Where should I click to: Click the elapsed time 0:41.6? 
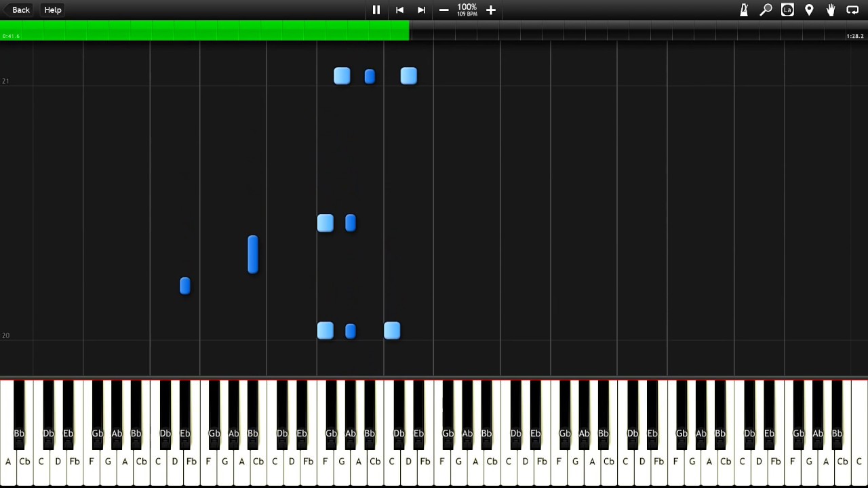[x=11, y=36]
